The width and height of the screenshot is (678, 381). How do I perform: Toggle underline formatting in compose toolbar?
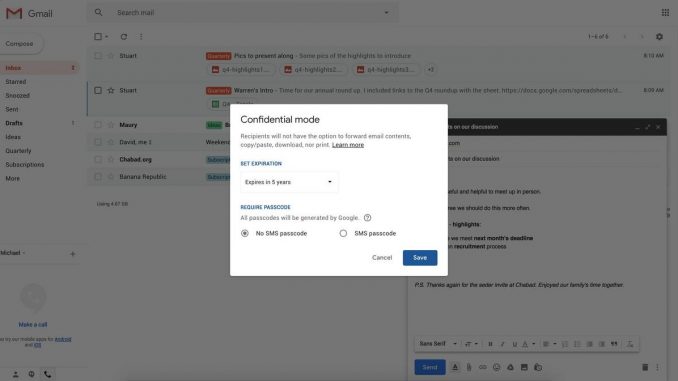click(x=515, y=344)
